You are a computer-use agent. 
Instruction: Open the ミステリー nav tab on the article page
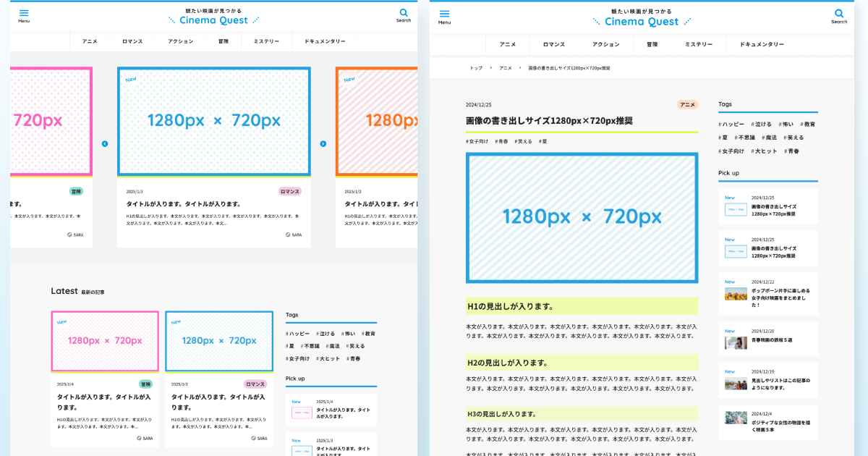(x=698, y=44)
